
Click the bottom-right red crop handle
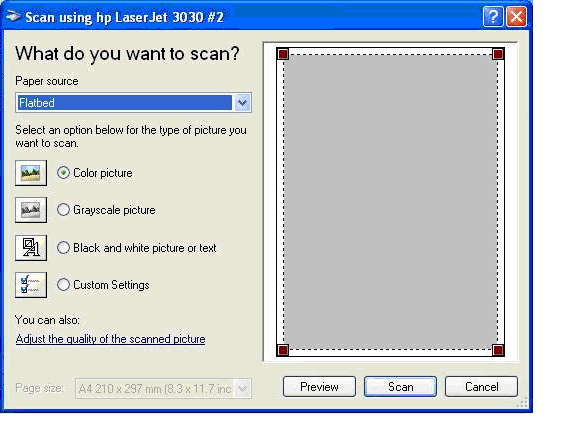tap(498, 350)
